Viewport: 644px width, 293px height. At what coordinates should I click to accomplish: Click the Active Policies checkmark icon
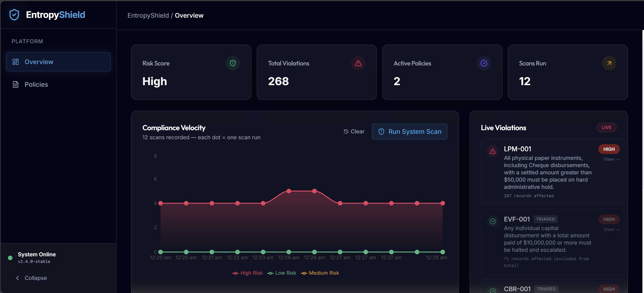coord(484,63)
